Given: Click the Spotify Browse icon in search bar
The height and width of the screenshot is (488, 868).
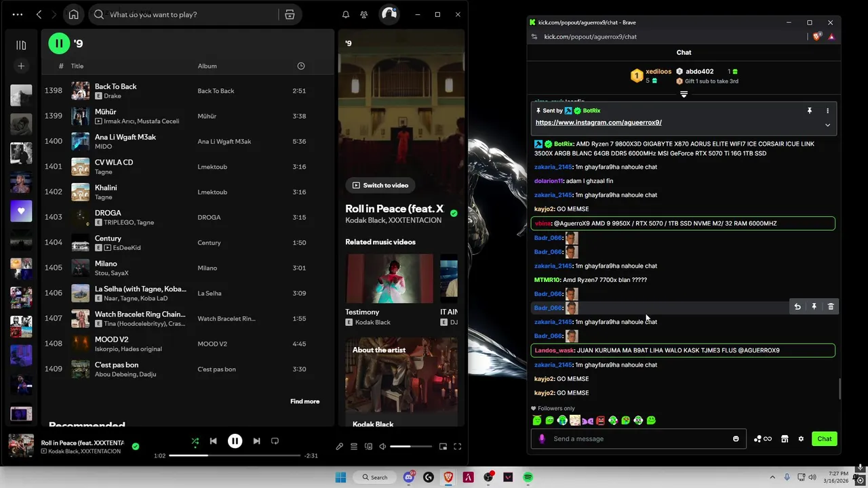Looking at the screenshot, I should (290, 14).
